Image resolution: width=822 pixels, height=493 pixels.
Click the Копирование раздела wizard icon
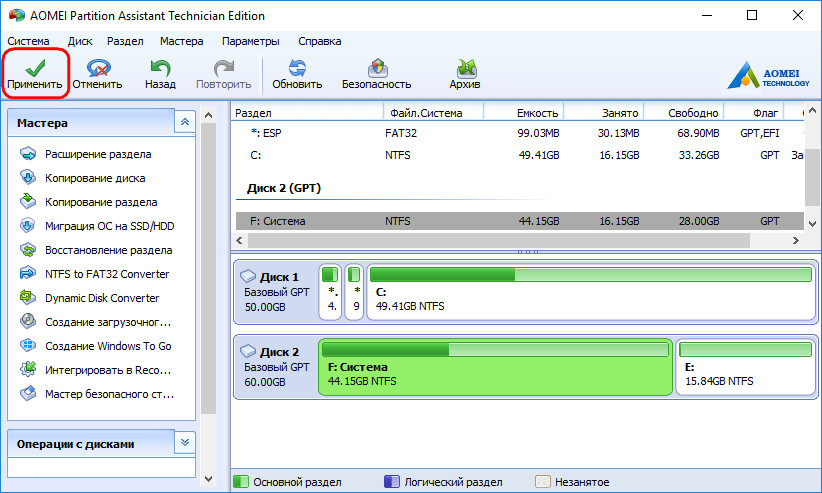click(28, 201)
